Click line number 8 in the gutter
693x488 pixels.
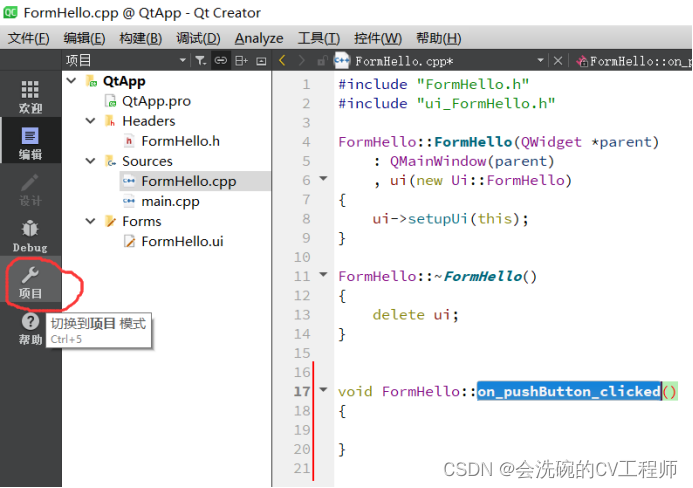[306, 219]
